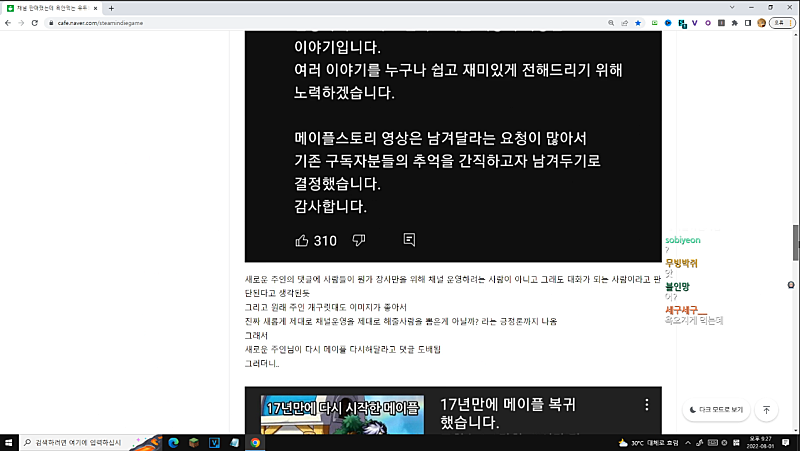The width and height of the screenshot is (800, 451).
Task: Click the grid-shaped tray icon
Action: pyautogui.click(x=736, y=443)
